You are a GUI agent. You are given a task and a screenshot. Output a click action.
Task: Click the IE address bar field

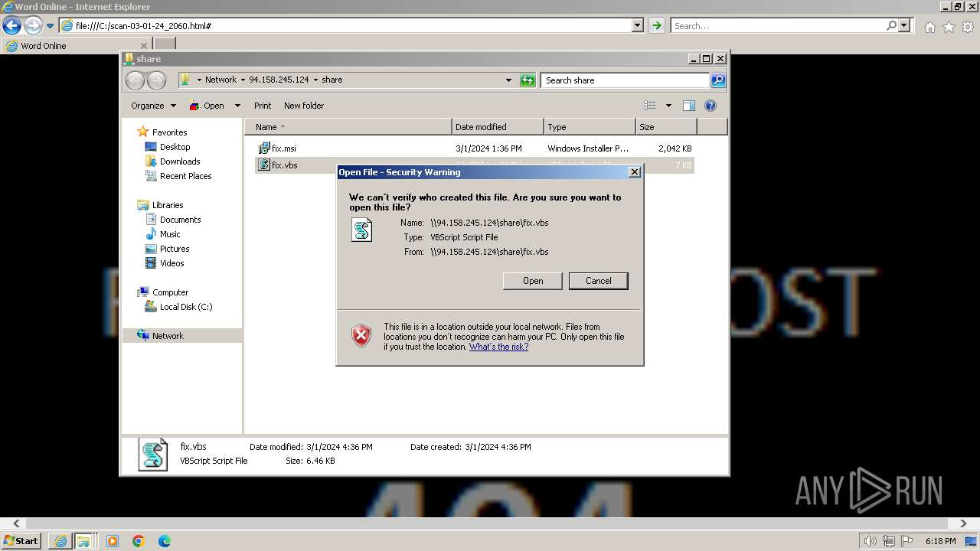(x=346, y=26)
